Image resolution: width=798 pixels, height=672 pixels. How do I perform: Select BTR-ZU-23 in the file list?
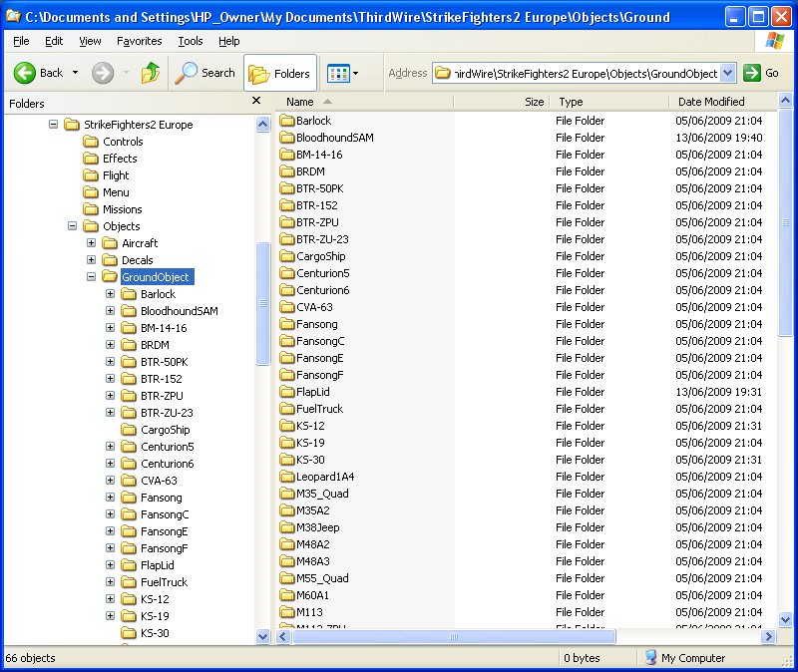(x=322, y=239)
